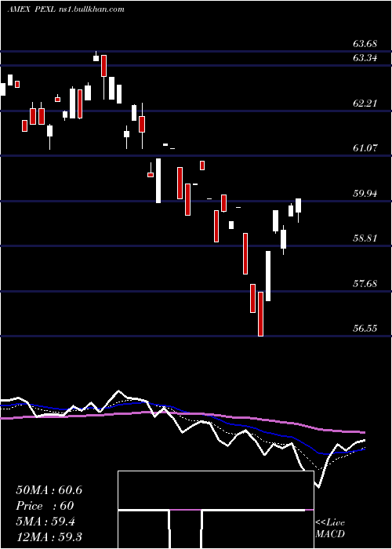This screenshot has height=549, width=392.
Task: Click the 61.07 price level label
Action: tap(365, 148)
